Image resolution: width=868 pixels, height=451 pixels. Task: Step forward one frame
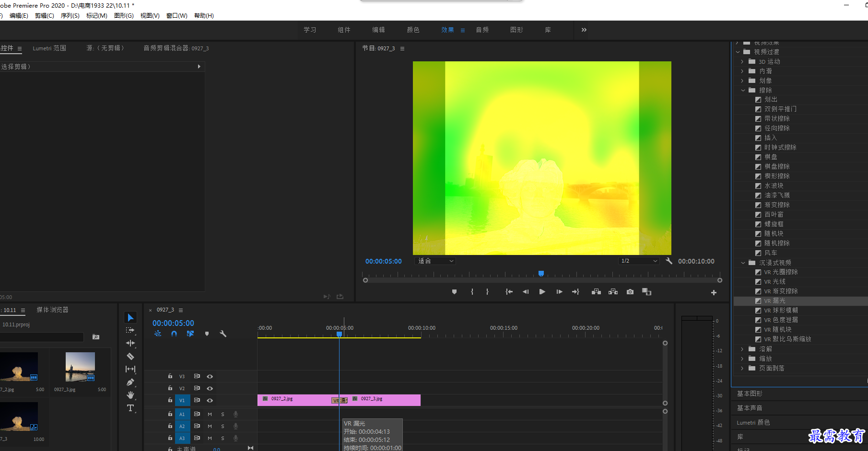(559, 292)
